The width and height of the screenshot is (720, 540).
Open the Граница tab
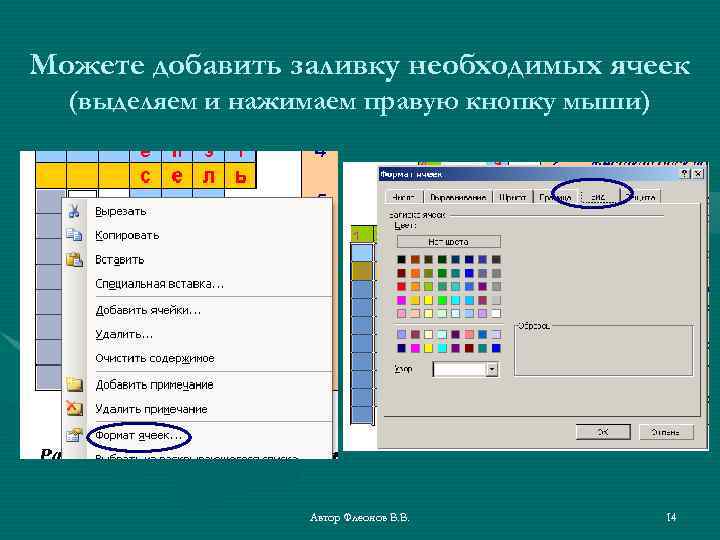(555, 197)
